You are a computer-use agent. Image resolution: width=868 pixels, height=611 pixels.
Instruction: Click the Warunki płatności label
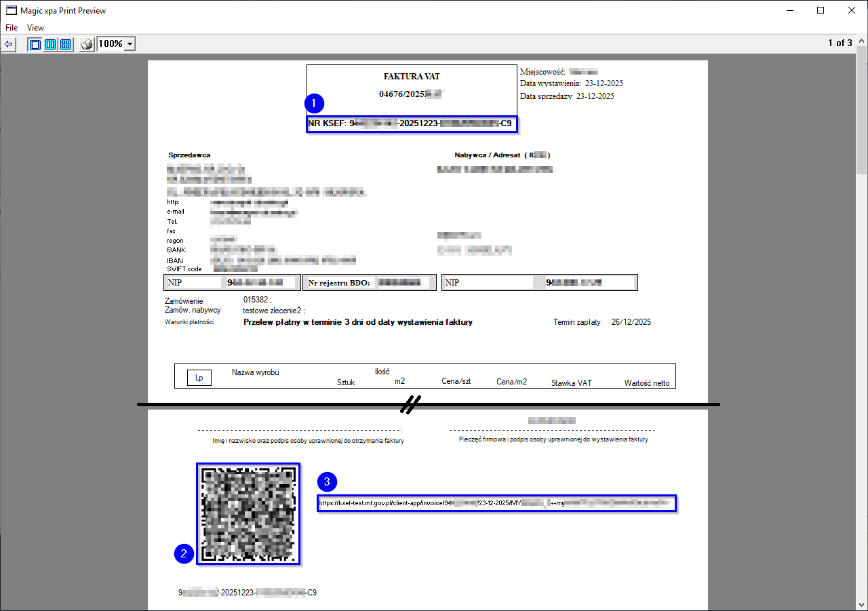190,322
